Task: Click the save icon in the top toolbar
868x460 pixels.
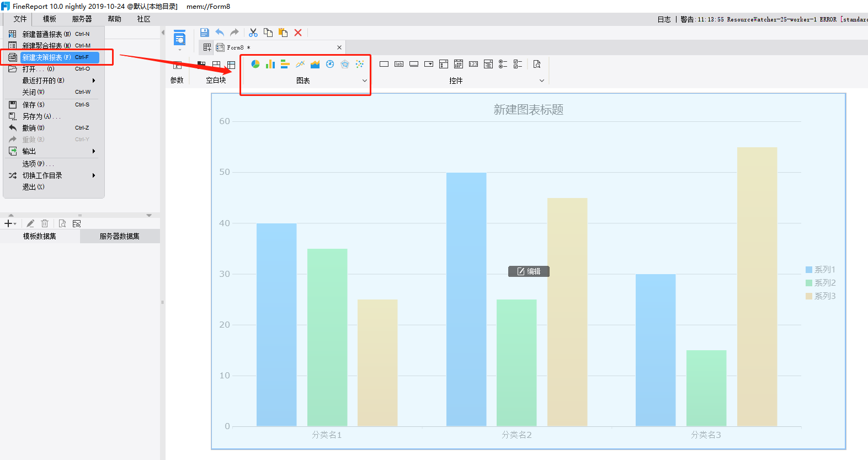Action: coord(204,33)
